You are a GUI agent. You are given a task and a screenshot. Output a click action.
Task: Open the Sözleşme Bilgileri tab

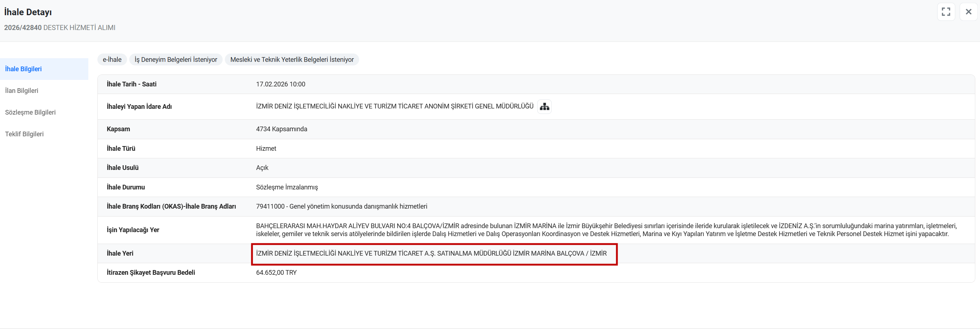pos(30,112)
